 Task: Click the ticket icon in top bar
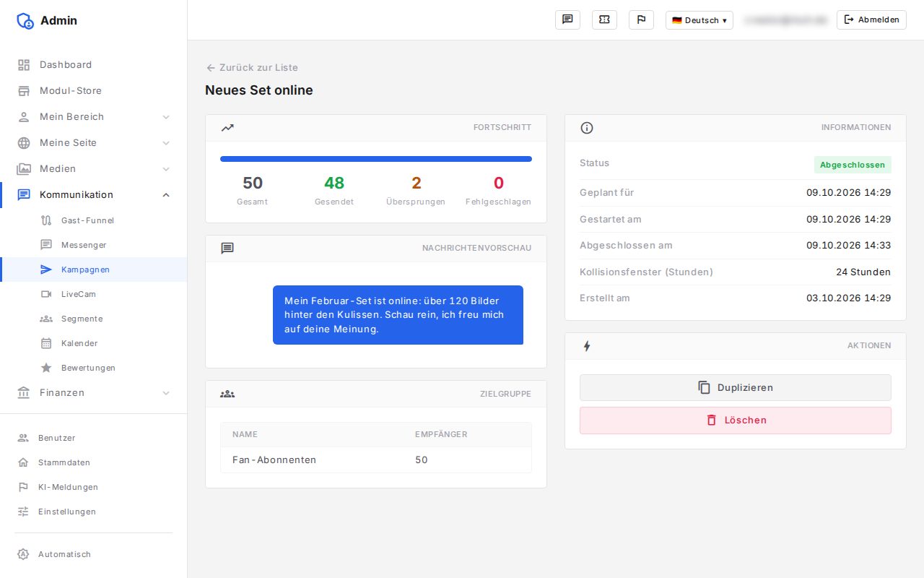[x=604, y=20]
